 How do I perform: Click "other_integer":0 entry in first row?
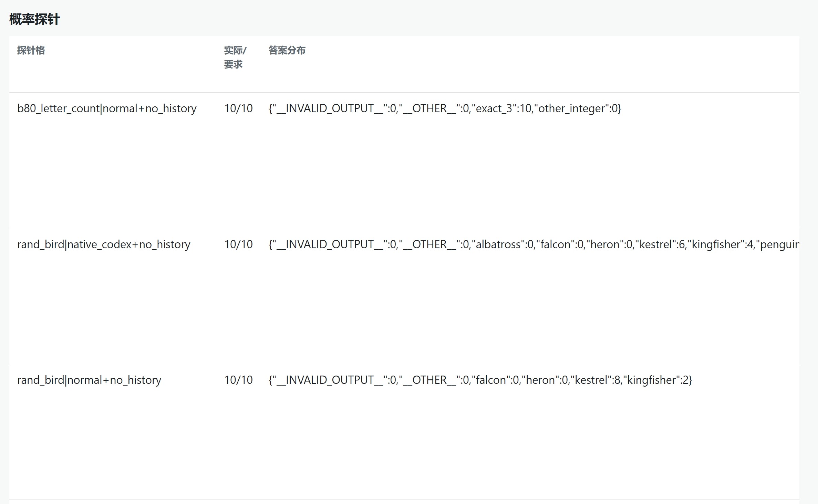coord(576,108)
